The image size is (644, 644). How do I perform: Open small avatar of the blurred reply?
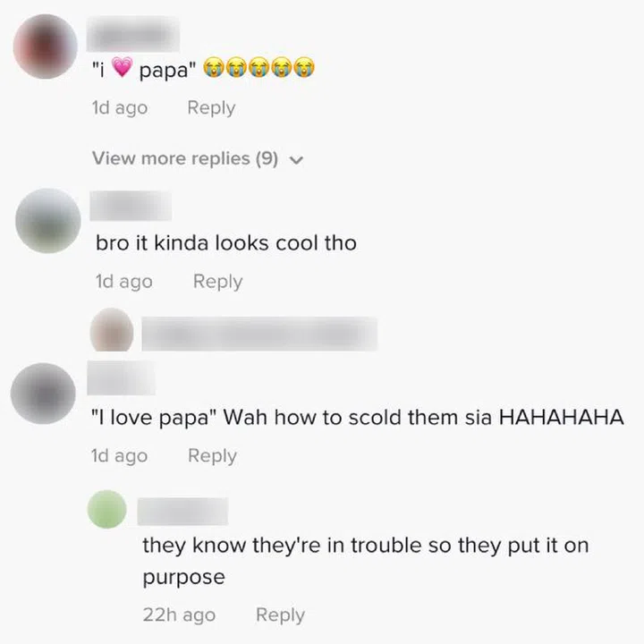coord(112,329)
